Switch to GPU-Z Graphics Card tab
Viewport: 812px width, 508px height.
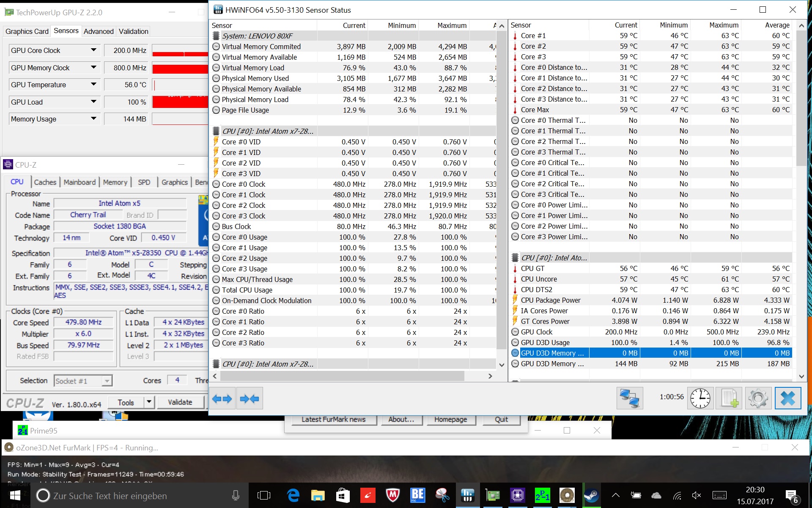(27, 31)
